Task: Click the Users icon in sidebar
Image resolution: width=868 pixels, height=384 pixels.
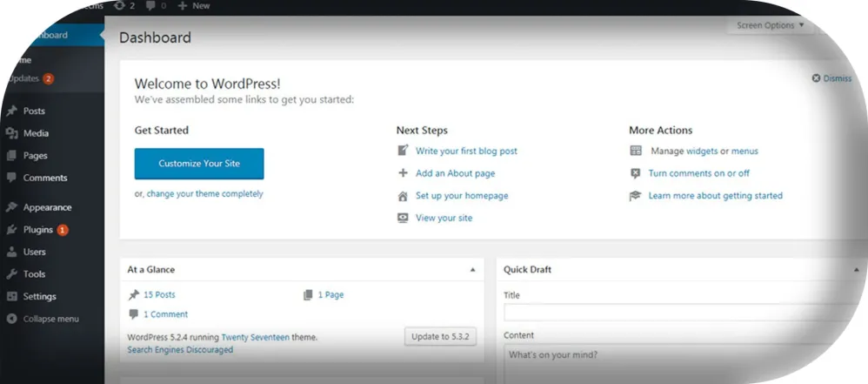Action: click(x=11, y=253)
